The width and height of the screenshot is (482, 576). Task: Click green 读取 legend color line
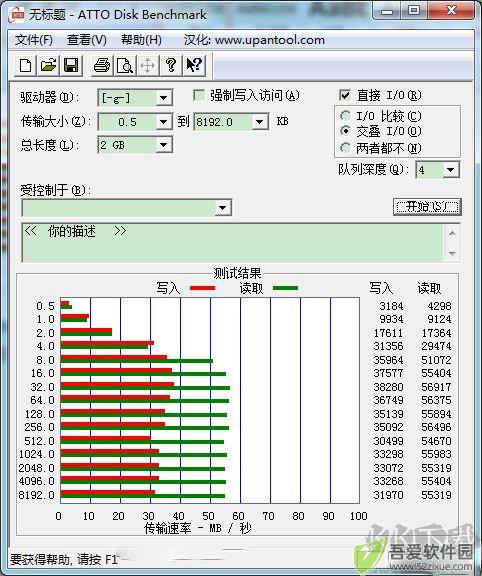[285, 288]
